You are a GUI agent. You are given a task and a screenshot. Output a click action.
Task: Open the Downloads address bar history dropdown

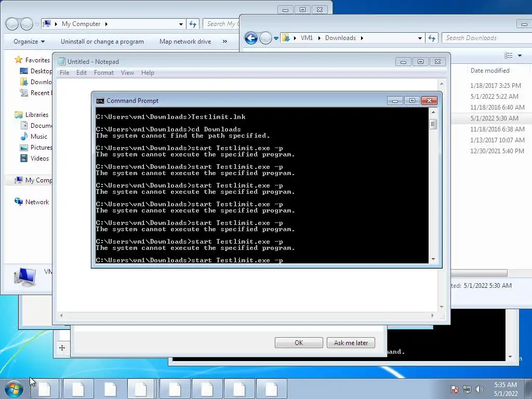coord(420,38)
